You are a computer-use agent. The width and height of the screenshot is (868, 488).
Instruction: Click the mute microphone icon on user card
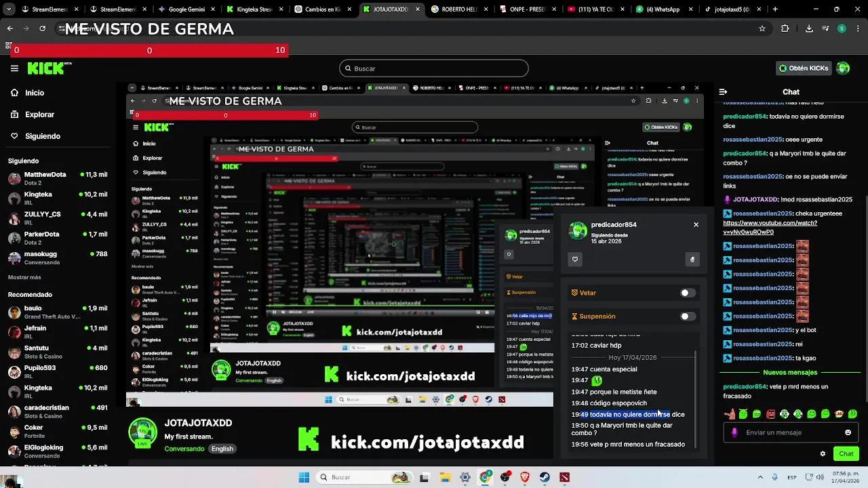(x=692, y=259)
